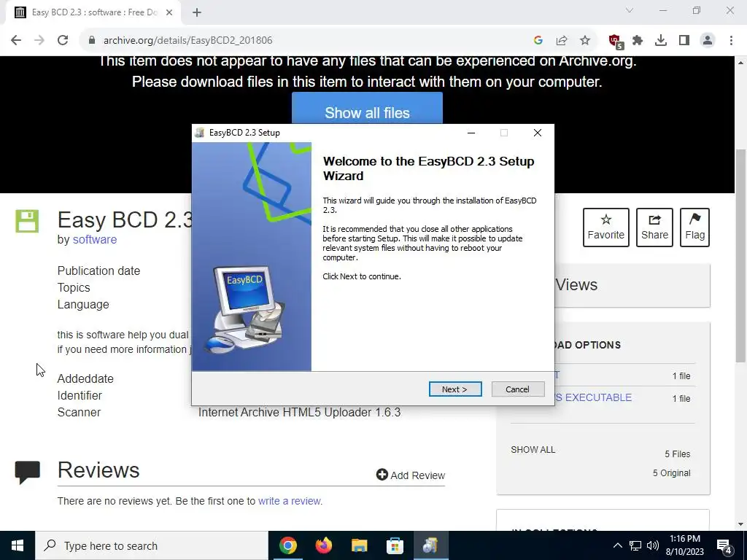Open Chrome from the taskbar
747x560 pixels.
287,545
